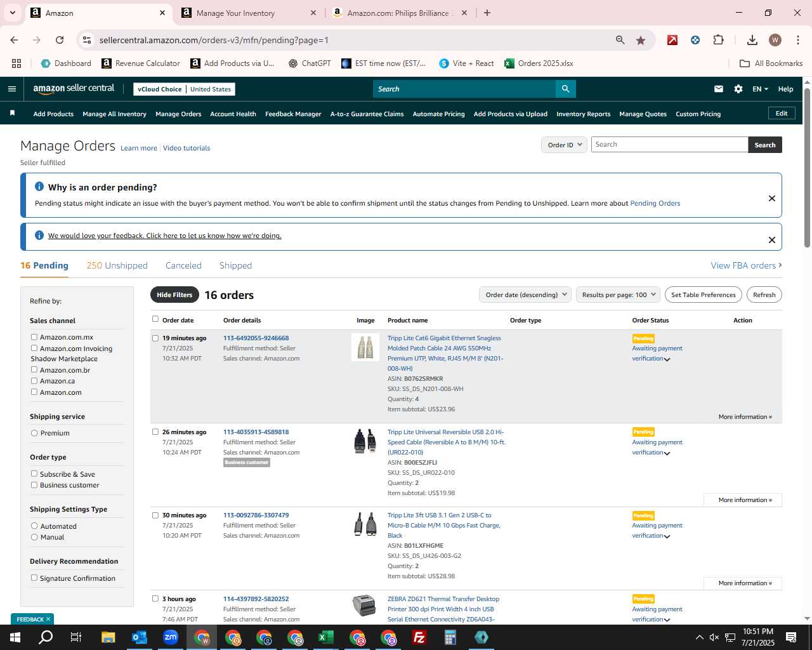Open the Order date (descending) sort dropdown
812x650 pixels.
pos(526,295)
